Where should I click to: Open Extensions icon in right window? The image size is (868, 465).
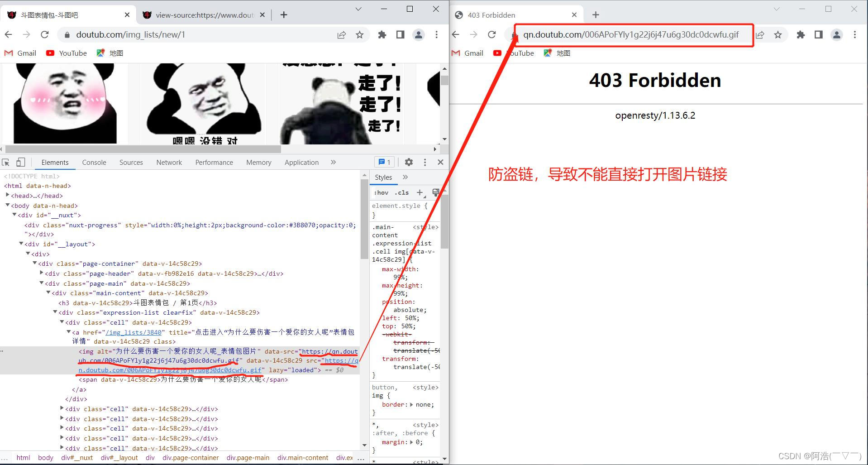[x=801, y=34]
